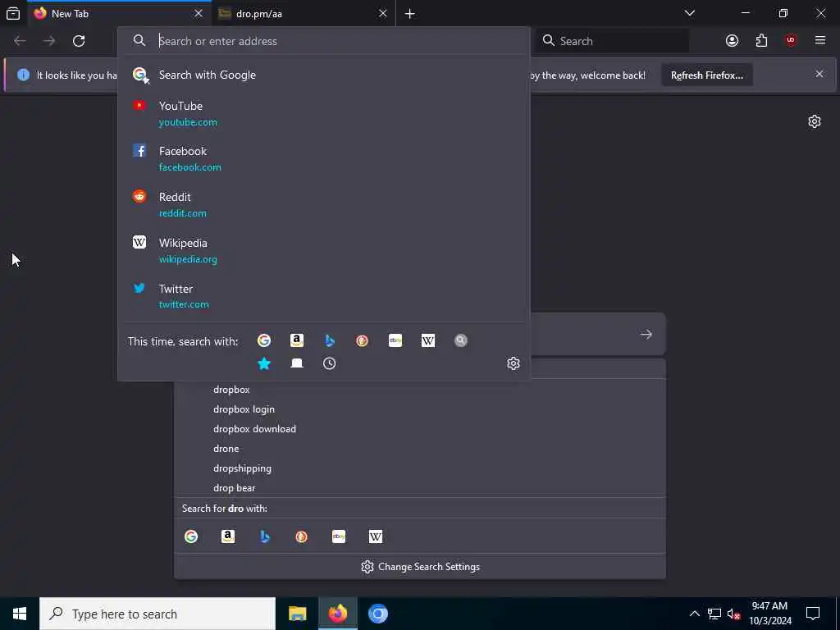Show hidden system tray icons
840x630 pixels.
694,614
